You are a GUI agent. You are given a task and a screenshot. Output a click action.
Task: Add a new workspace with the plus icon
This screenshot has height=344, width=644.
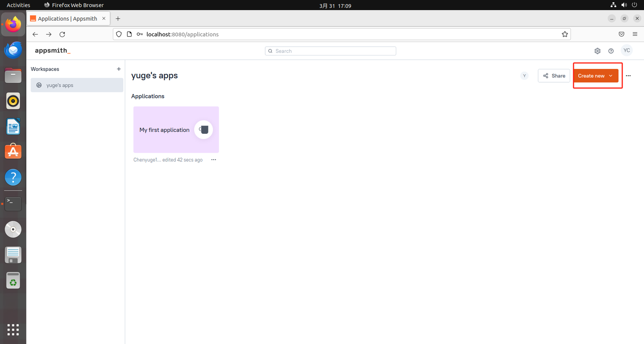pos(119,69)
